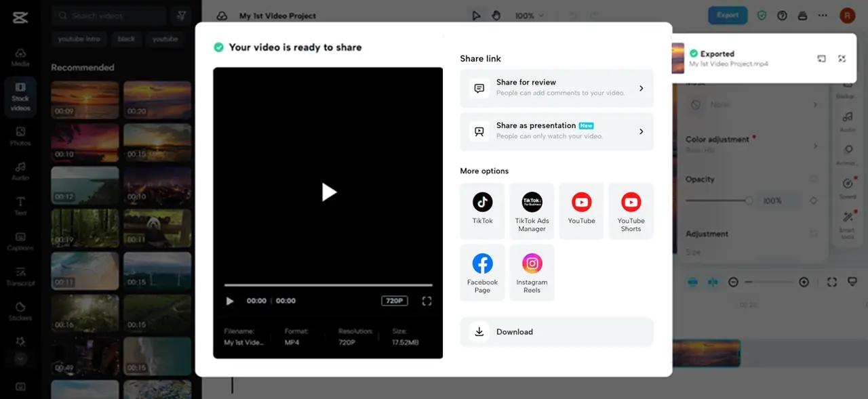The height and width of the screenshot is (399, 868).
Task: Share to Facebook Page
Action: click(482, 272)
